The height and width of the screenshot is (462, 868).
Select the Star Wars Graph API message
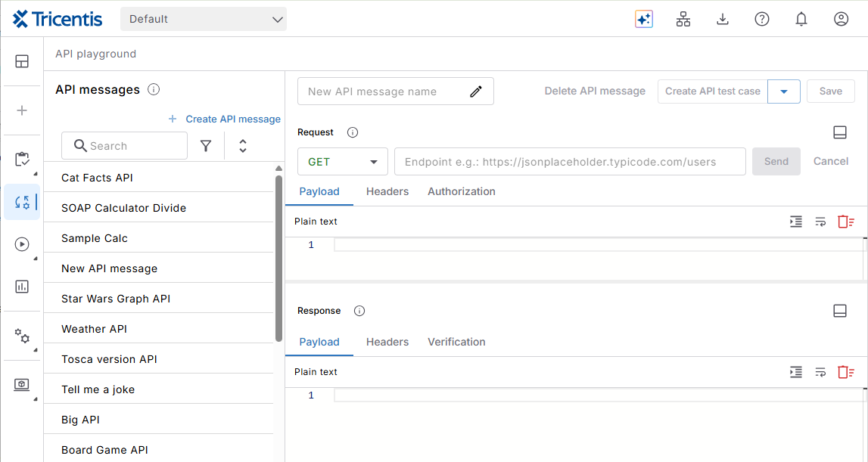pos(116,299)
